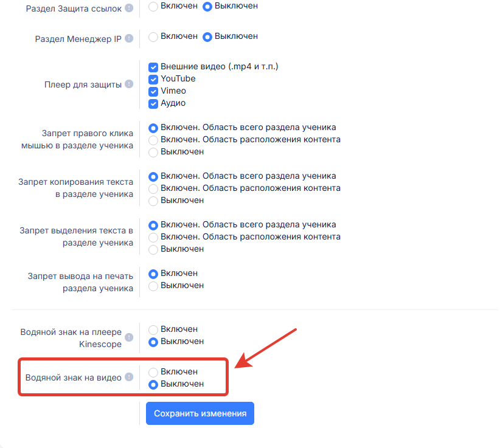
Task: Click info icon next to Раздел Защита ссылок
Action: [129, 8]
